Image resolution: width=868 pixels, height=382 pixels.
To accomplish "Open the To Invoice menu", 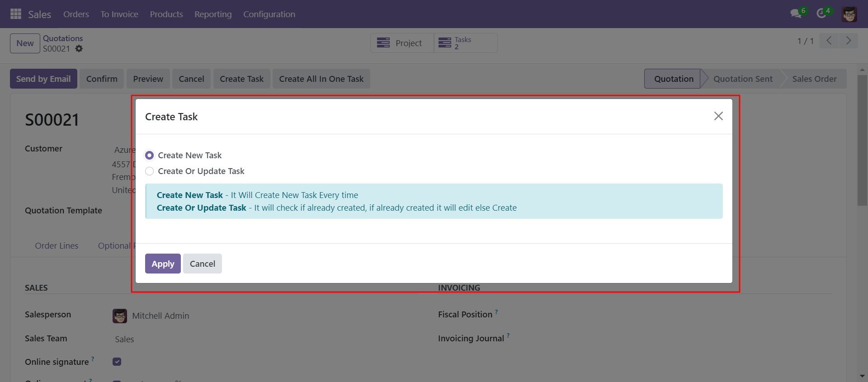I will point(119,14).
